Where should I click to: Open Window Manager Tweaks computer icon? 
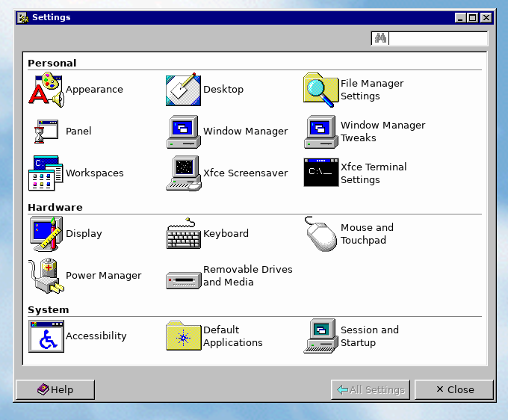coord(320,132)
